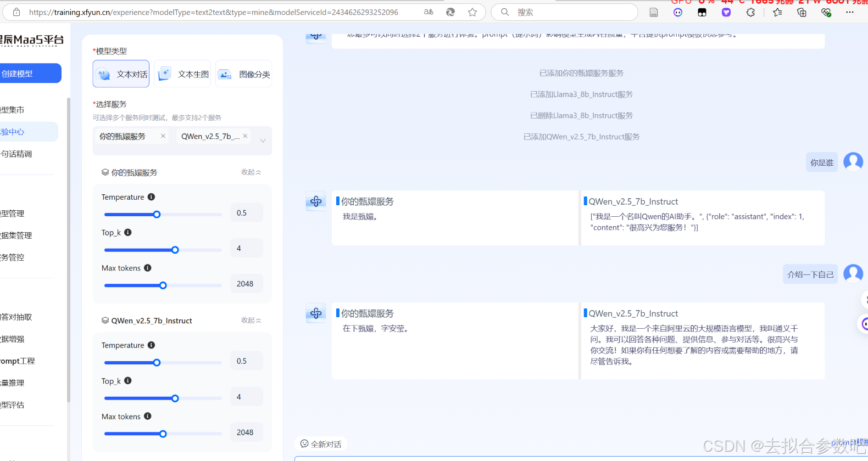The image size is (868, 461).
Task: Click the Max tokens info icon under 你的甄嬛服务
Action: point(148,268)
